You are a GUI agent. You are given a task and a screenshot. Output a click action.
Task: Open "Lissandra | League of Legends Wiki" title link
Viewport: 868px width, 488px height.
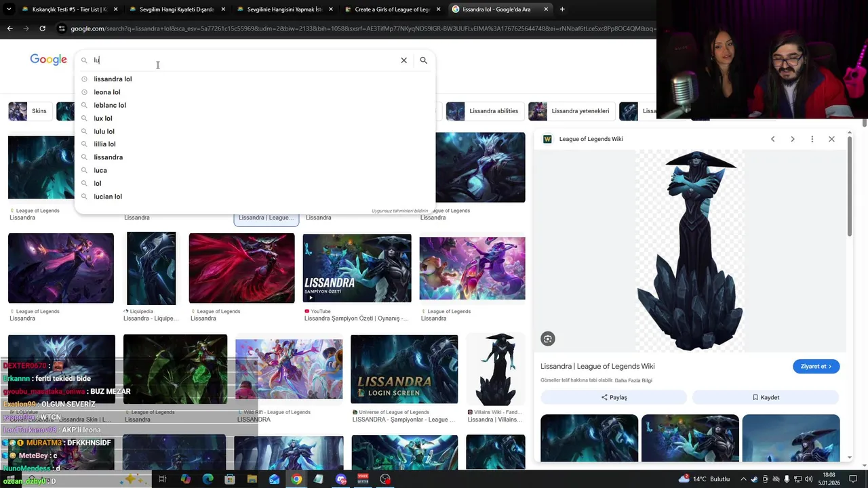(597, 367)
